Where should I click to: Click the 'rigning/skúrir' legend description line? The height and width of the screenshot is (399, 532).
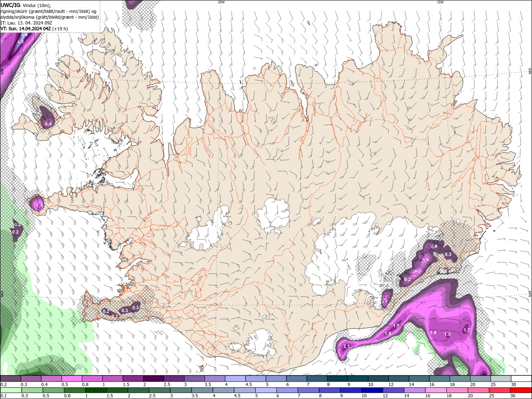pos(48,11)
